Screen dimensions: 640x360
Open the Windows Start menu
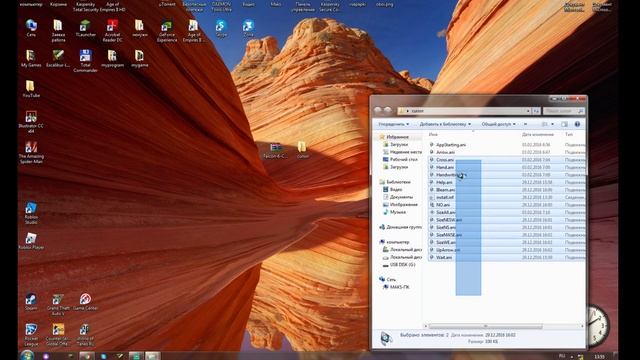tap(27, 355)
